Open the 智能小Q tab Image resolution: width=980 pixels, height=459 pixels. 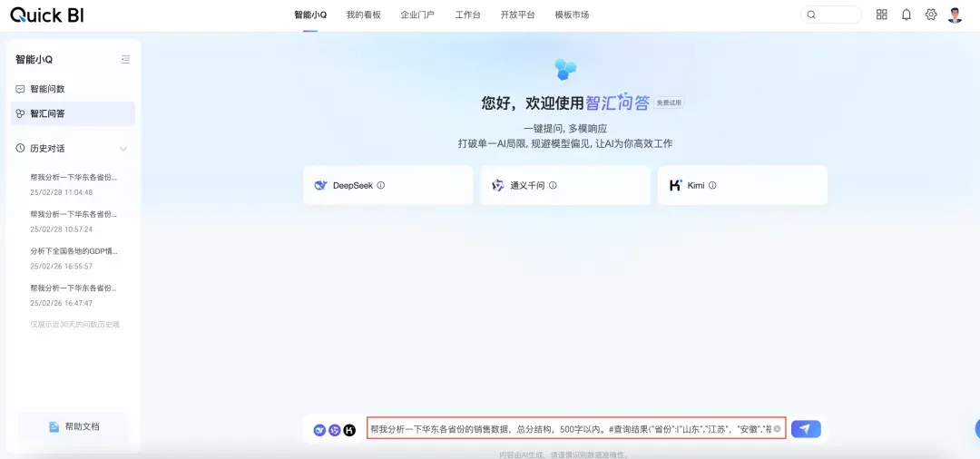(x=310, y=15)
